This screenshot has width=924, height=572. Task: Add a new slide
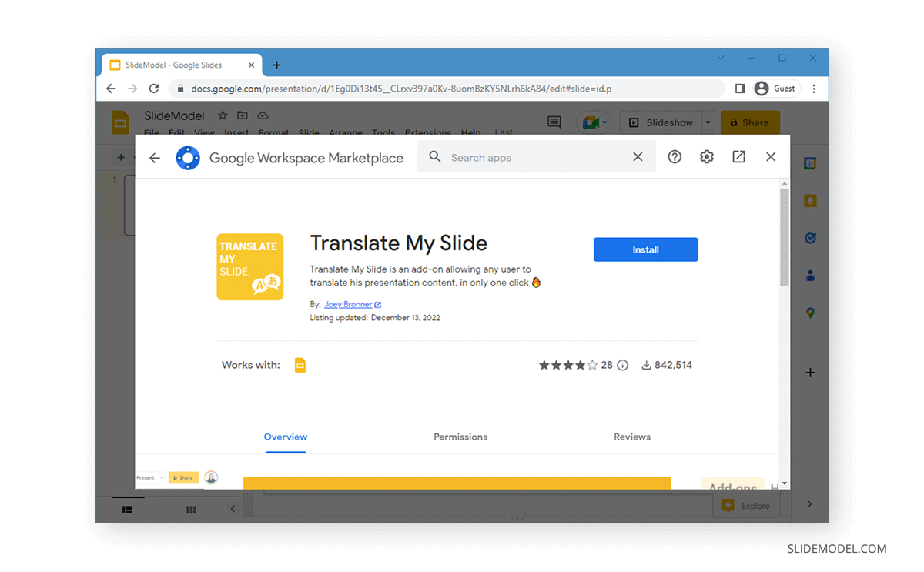(x=120, y=158)
